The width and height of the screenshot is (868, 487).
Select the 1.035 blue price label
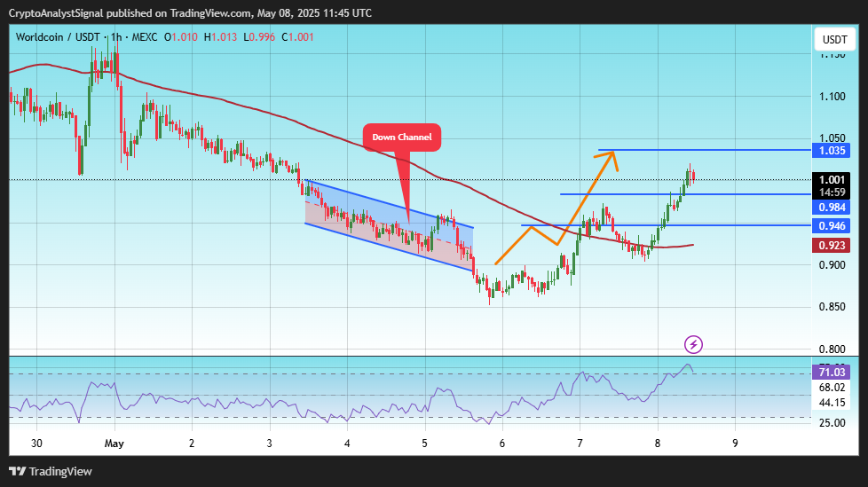tap(831, 151)
